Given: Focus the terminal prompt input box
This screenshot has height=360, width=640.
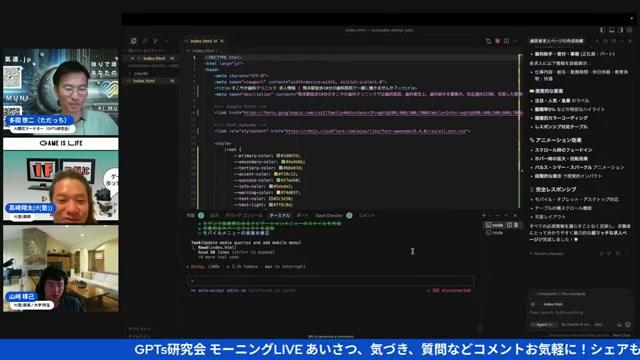Looking at the screenshot, I should click(x=331, y=281).
